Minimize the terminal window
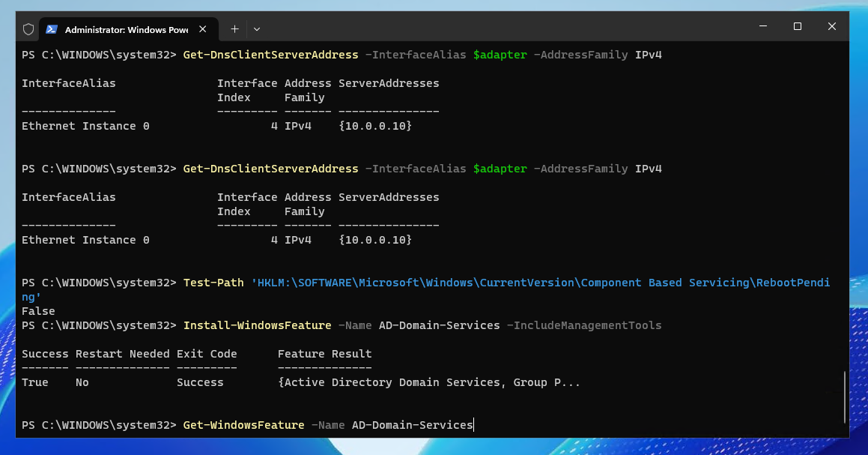The width and height of the screenshot is (868, 455). coord(763,26)
